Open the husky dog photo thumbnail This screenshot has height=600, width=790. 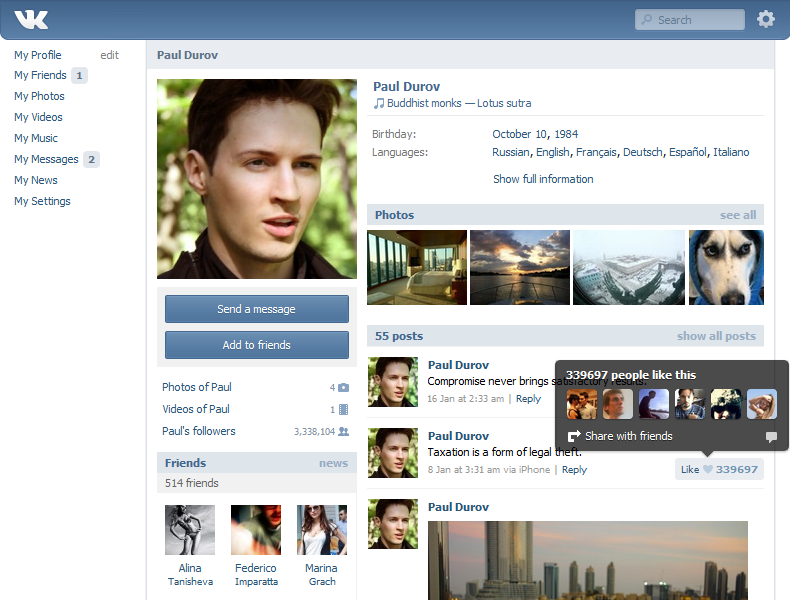[x=726, y=268]
